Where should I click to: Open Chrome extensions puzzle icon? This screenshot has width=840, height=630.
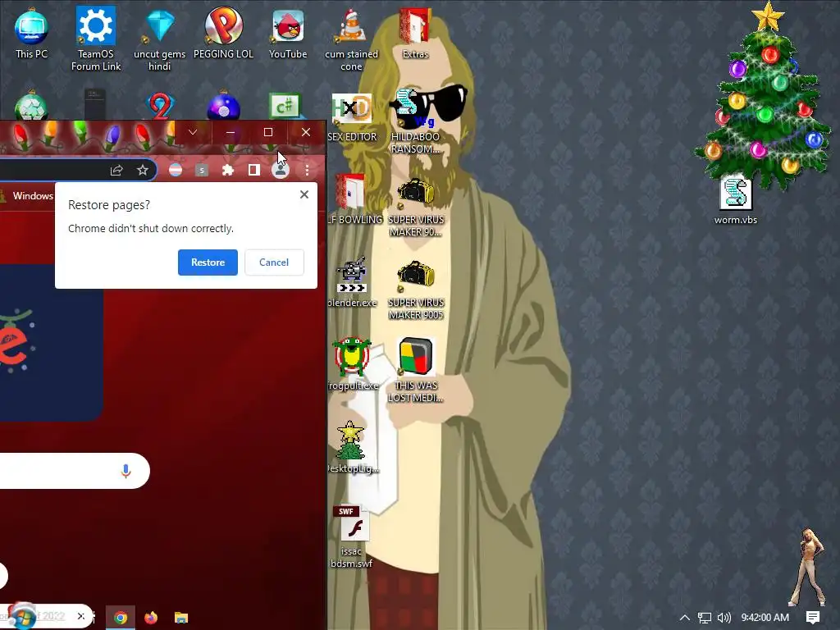tap(228, 171)
